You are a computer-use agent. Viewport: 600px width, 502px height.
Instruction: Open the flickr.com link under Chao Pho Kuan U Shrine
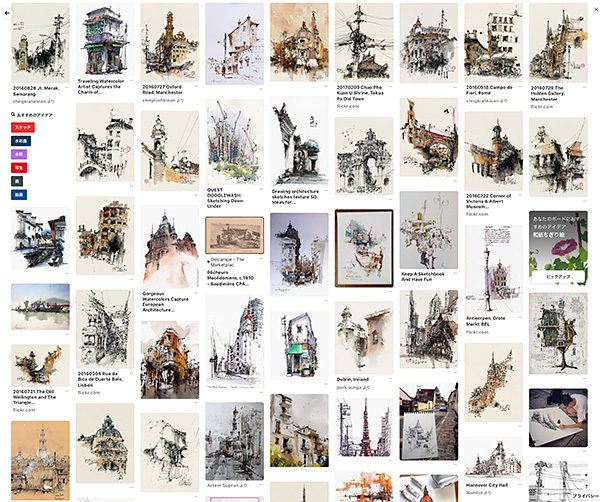coord(348,106)
